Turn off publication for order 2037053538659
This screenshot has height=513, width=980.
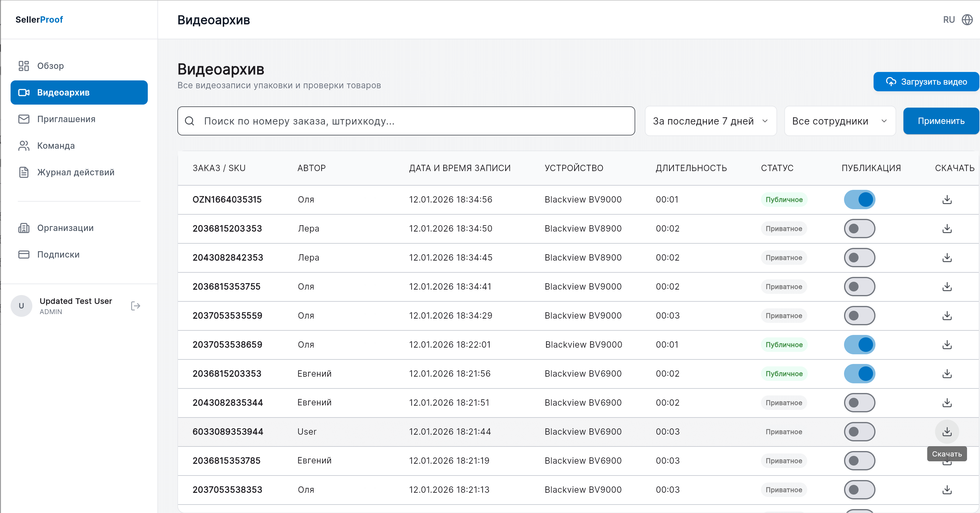[x=859, y=345]
